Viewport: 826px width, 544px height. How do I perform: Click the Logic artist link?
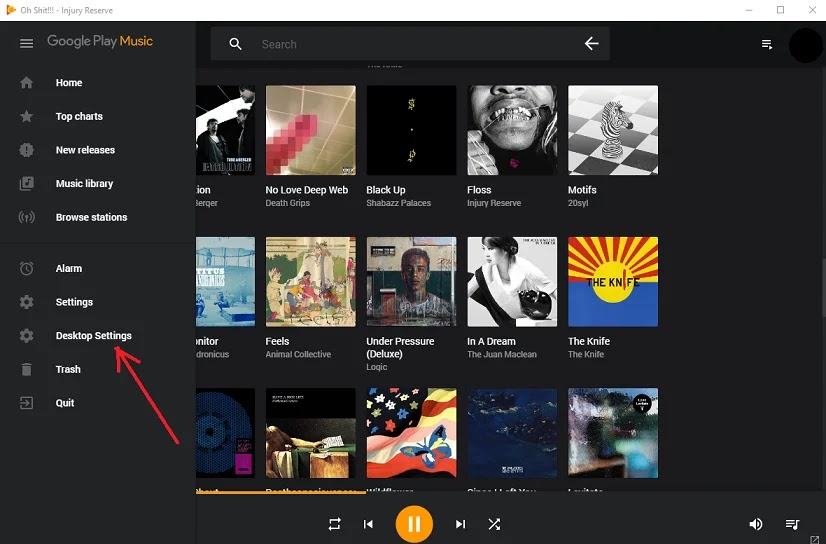pos(377,367)
